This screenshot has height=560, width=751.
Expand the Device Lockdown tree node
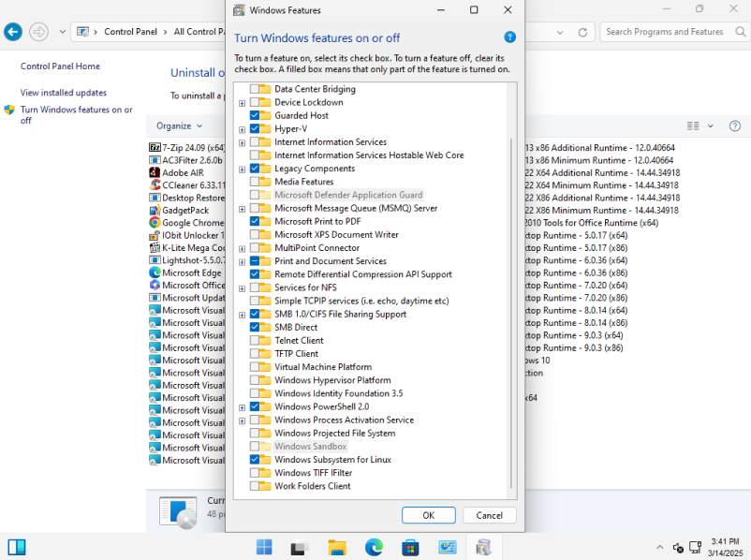point(242,103)
